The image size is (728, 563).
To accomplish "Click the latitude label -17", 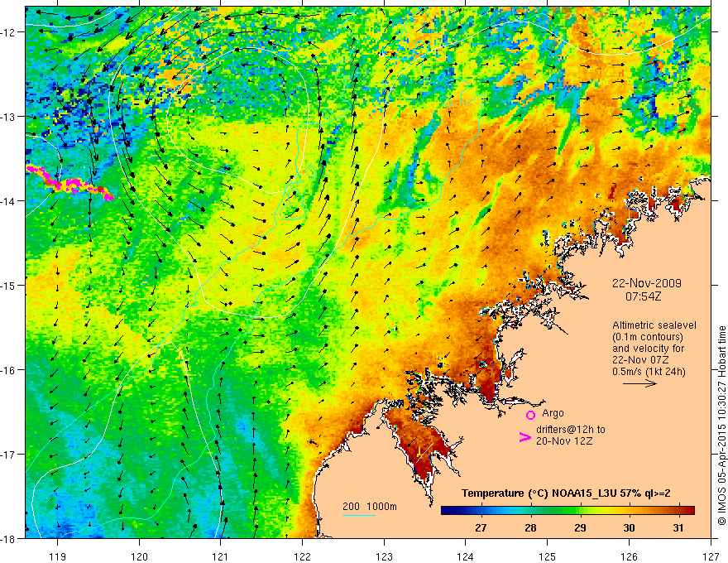I will [x=9, y=455].
